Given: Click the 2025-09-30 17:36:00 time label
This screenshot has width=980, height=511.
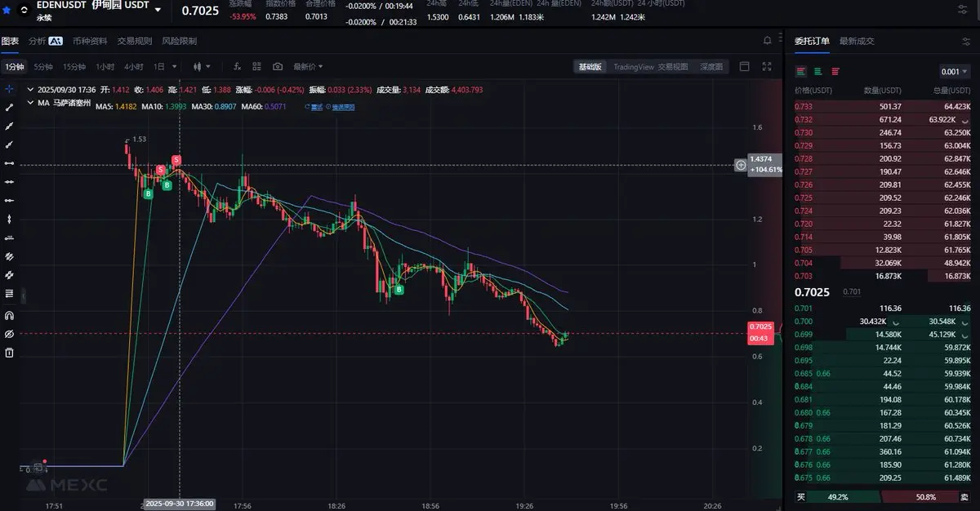Looking at the screenshot, I should 179,504.
